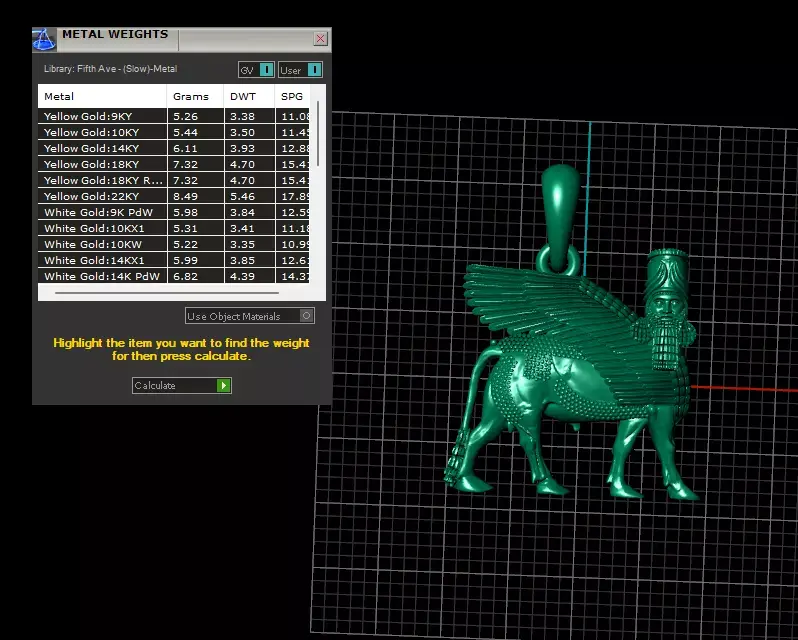Image resolution: width=798 pixels, height=640 pixels.
Task: Click the 4.39 DWT value
Action: [x=242, y=276]
